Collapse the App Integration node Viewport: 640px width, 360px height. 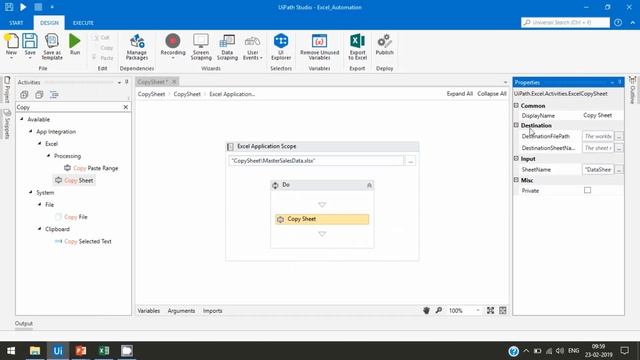31,131
